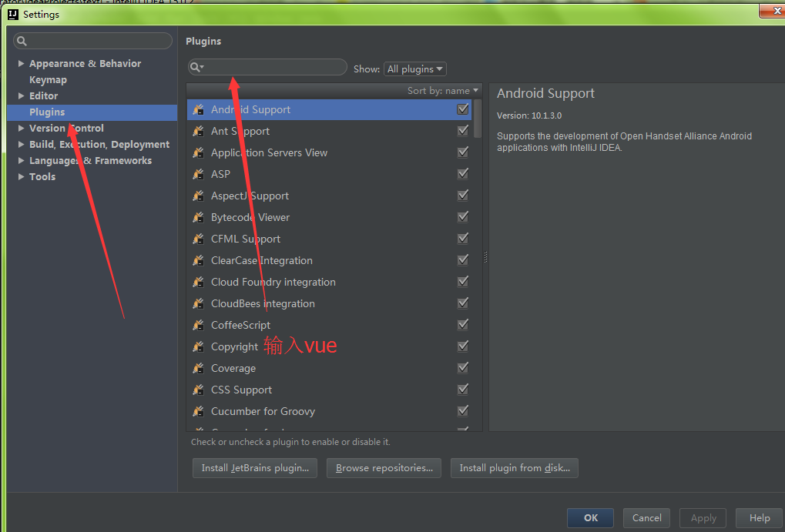Viewport: 785px width, 532px height.
Task: Disable the CSS Support checkbox
Action: coord(462,389)
